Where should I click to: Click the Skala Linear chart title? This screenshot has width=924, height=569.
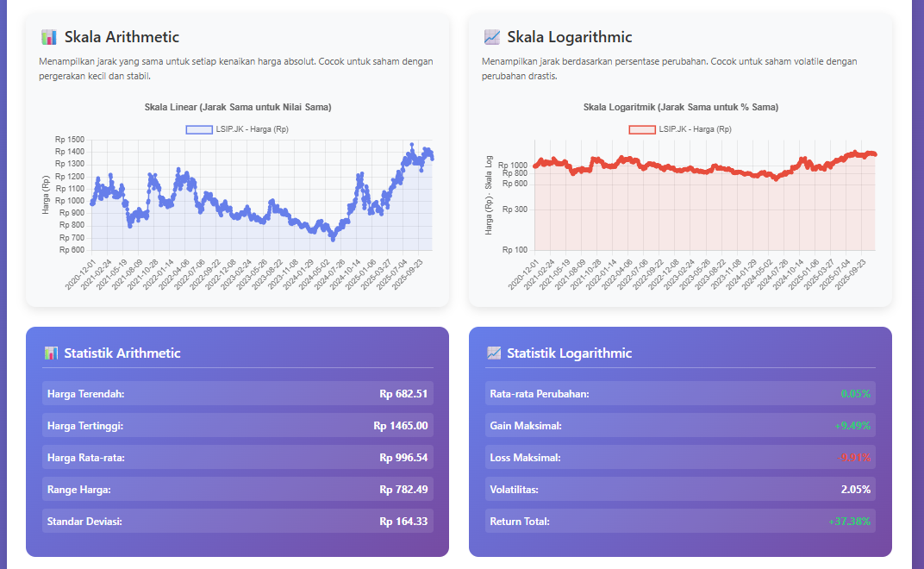coord(238,107)
